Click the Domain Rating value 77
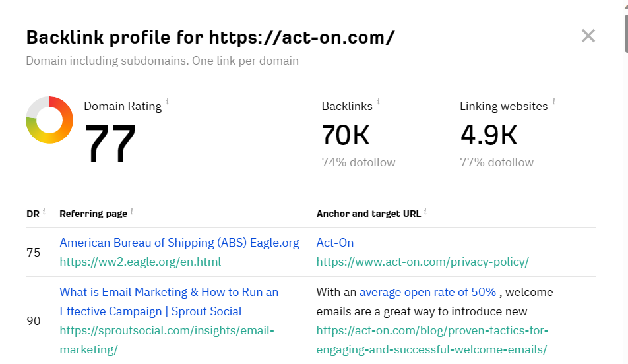The width and height of the screenshot is (628, 364). click(110, 142)
